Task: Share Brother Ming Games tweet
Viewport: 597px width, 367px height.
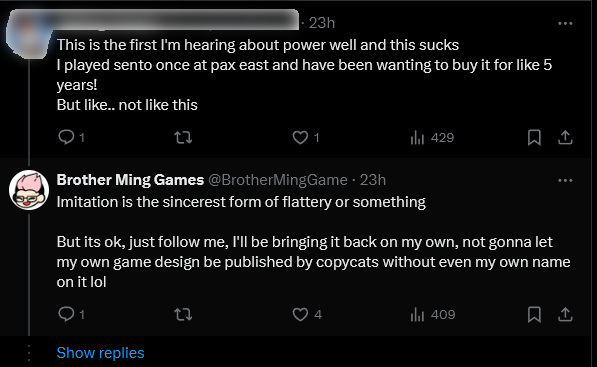Action: click(565, 314)
